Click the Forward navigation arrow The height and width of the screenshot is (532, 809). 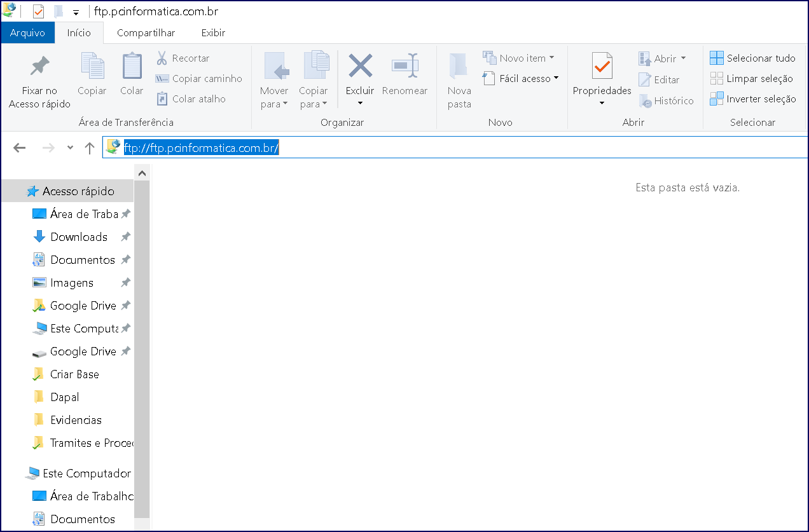pyautogui.click(x=48, y=148)
